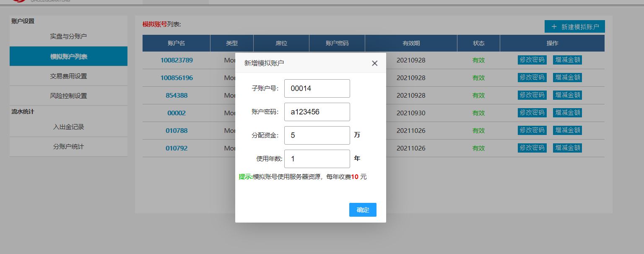Select 模拟账户列表 sidebar item
This screenshot has height=254, width=644.
(x=68, y=56)
